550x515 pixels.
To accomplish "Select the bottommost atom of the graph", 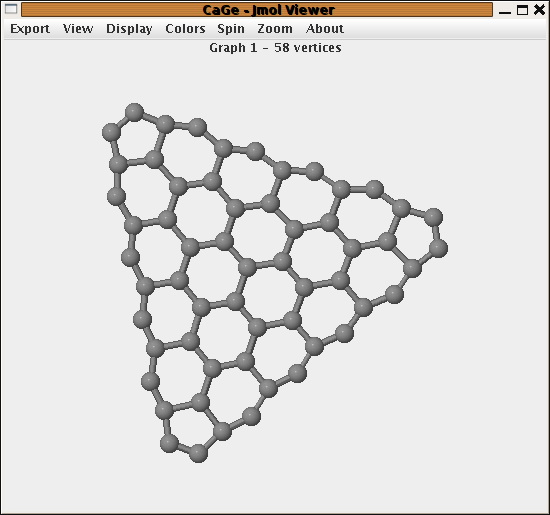I will tap(198, 453).
